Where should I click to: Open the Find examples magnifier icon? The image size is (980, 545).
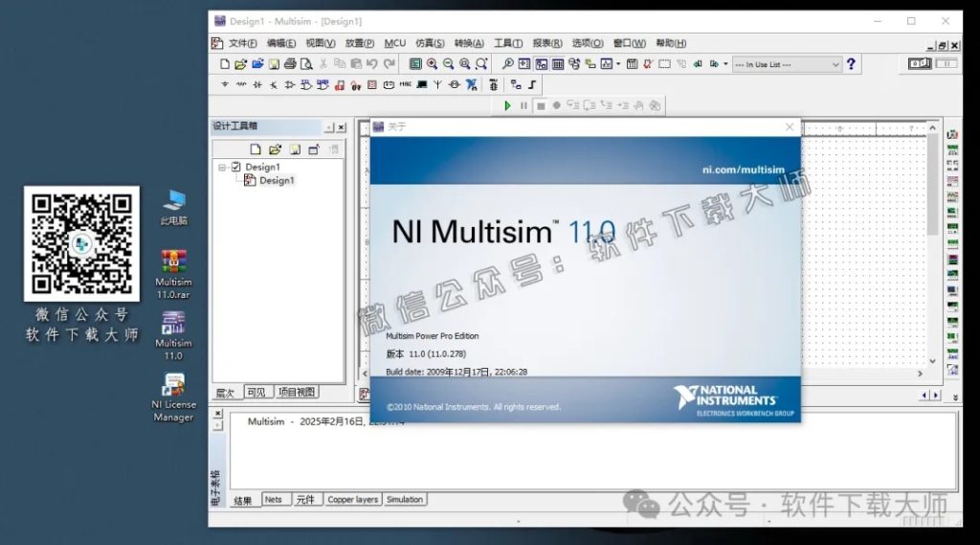[x=507, y=64]
